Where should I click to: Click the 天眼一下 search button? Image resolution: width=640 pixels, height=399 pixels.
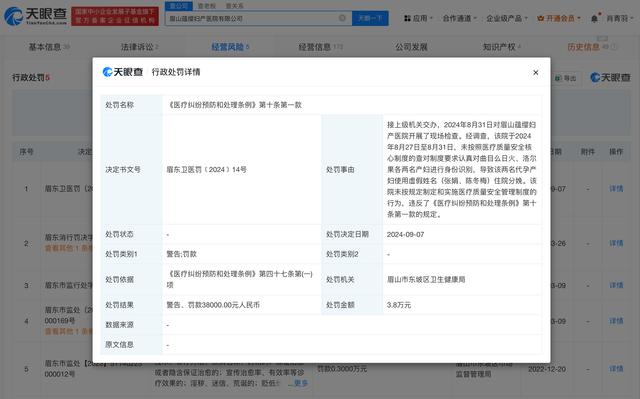point(370,18)
